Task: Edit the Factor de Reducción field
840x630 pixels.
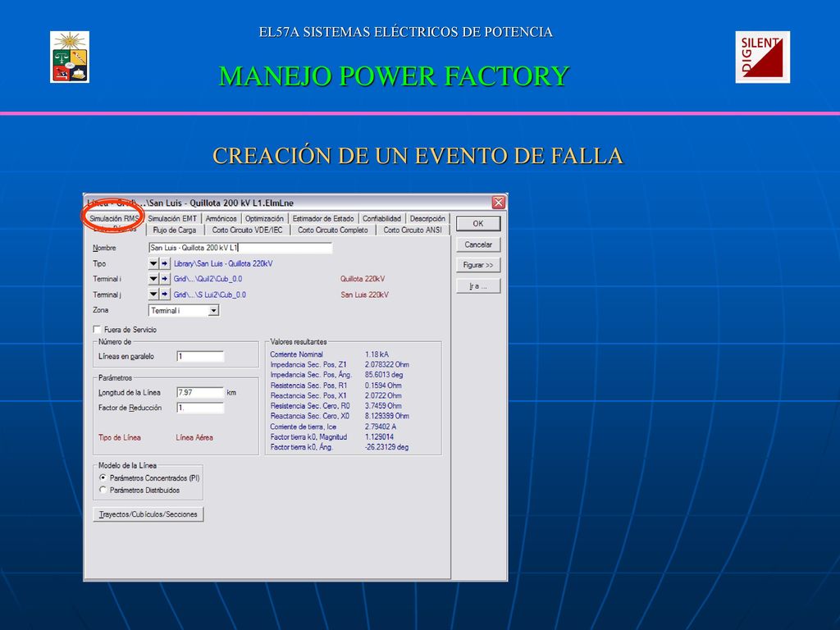Action: click(x=200, y=408)
